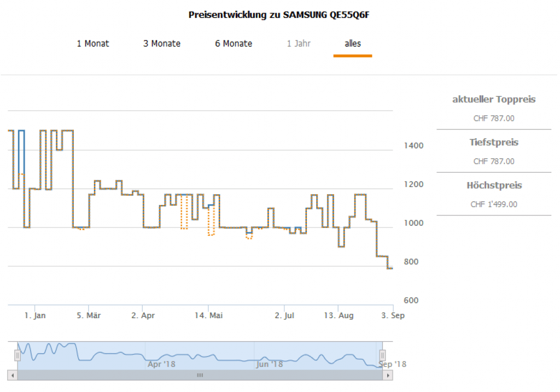Click the left range handle of the navigator
Viewport: 560px width, 392px height.
tap(17, 355)
